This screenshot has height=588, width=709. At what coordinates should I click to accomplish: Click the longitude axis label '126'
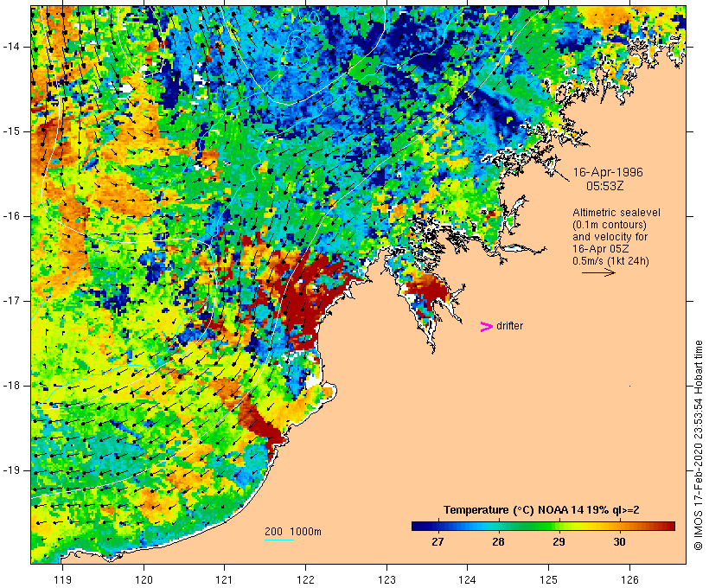629,579
